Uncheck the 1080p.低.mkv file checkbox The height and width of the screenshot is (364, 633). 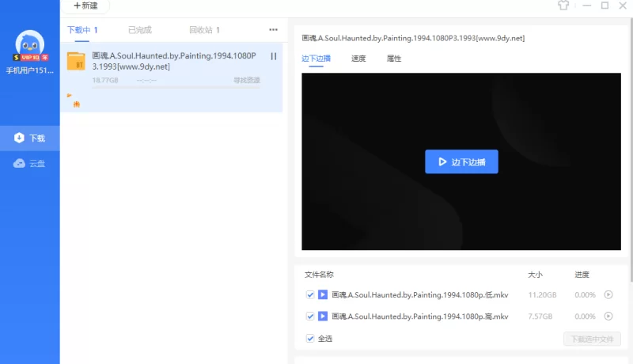tap(310, 295)
